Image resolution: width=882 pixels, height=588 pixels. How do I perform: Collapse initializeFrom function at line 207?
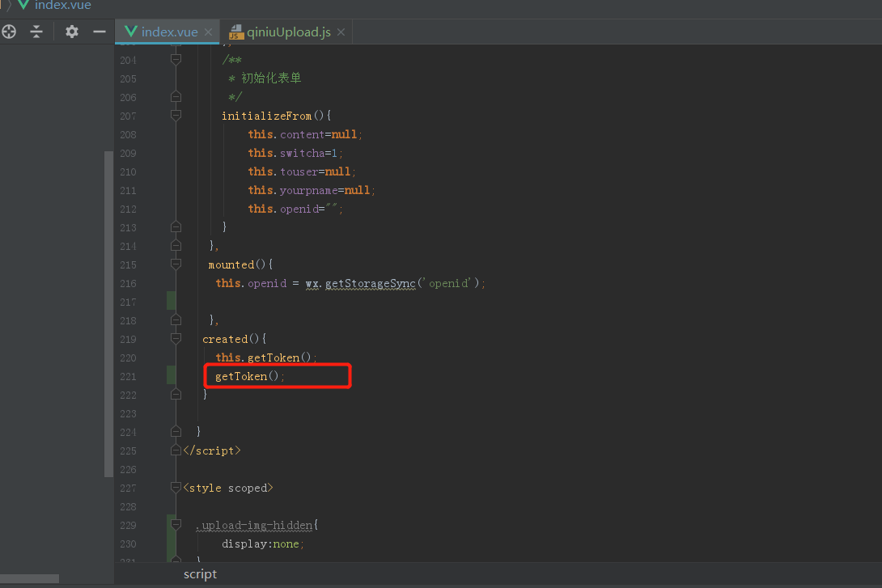tap(176, 115)
